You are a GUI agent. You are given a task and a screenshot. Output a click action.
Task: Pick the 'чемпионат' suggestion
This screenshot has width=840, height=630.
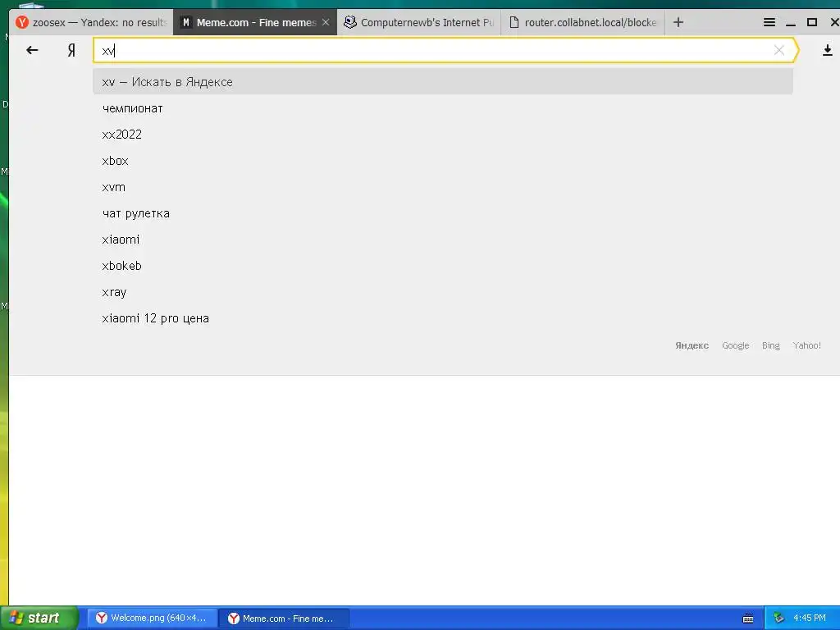(x=442, y=108)
